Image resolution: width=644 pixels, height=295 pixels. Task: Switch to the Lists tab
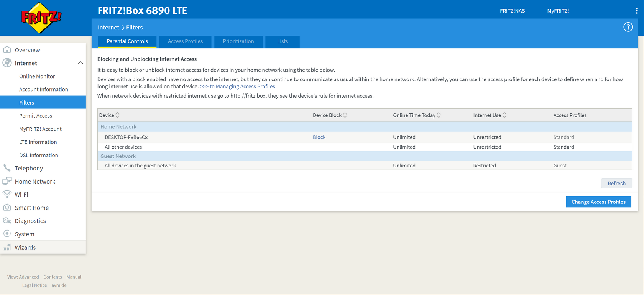283,41
